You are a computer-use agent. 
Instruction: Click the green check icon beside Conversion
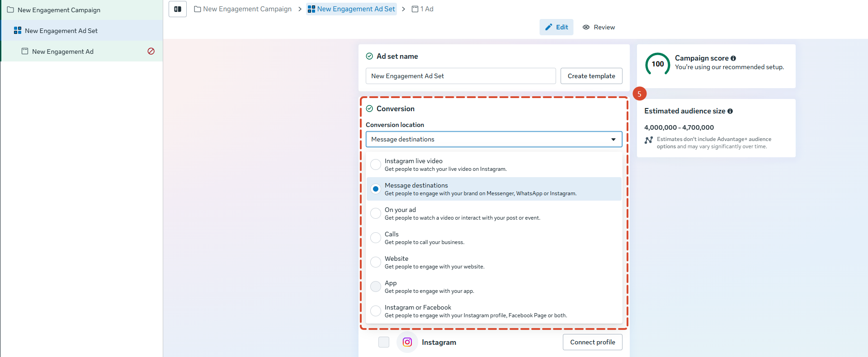pyautogui.click(x=369, y=108)
